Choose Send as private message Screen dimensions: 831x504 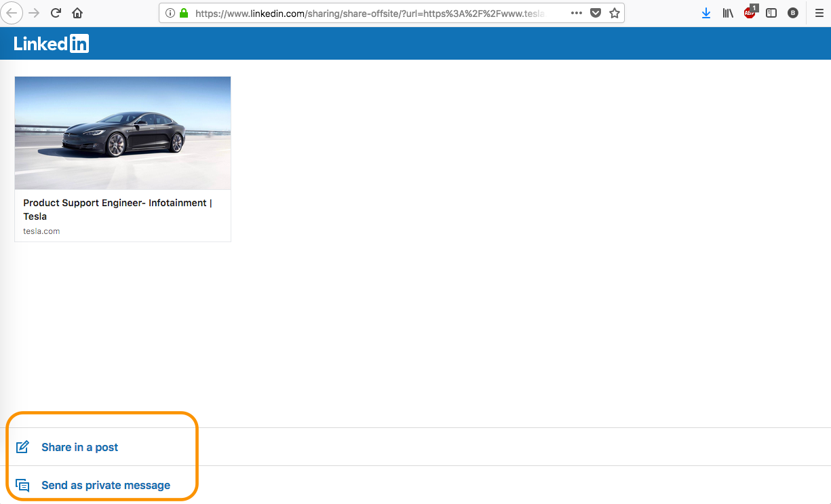pos(106,485)
